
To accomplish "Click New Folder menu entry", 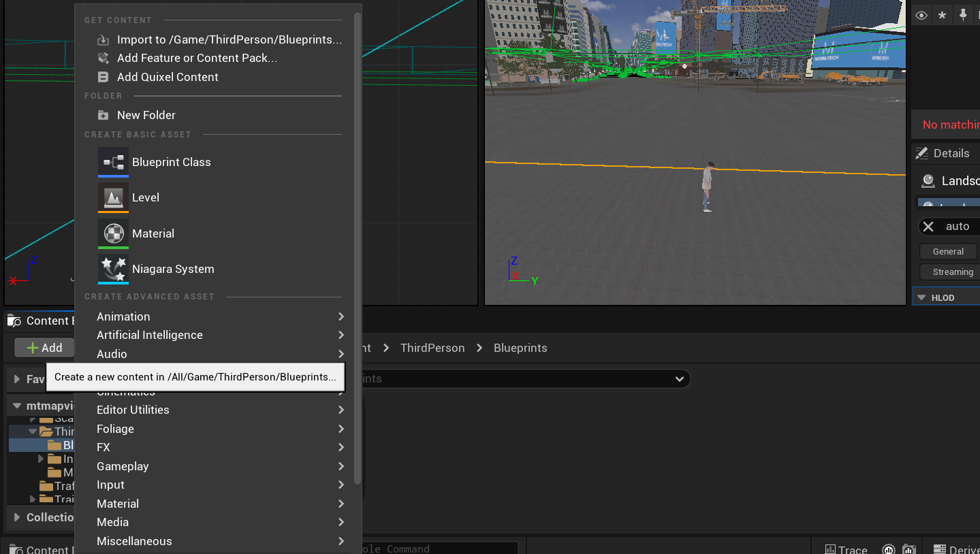I will pyautogui.click(x=219, y=115).
